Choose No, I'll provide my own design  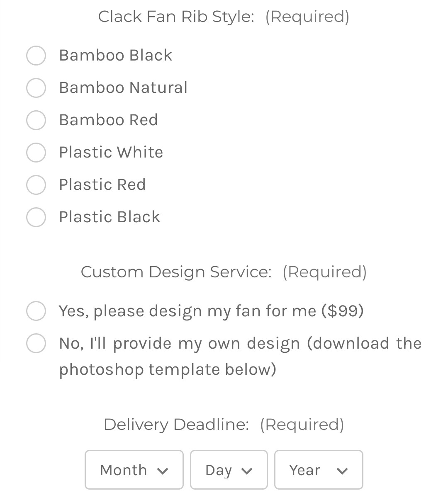[36, 343]
